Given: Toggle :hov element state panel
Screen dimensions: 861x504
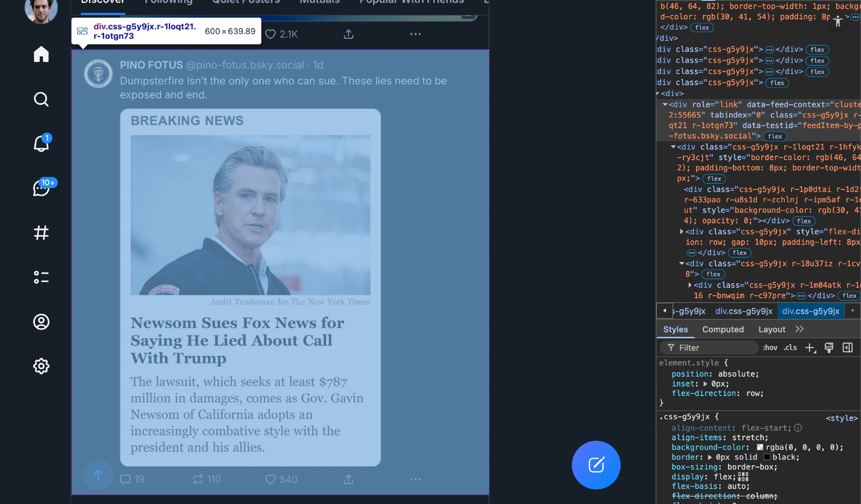Looking at the screenshot, I should (x=770, y=348).
